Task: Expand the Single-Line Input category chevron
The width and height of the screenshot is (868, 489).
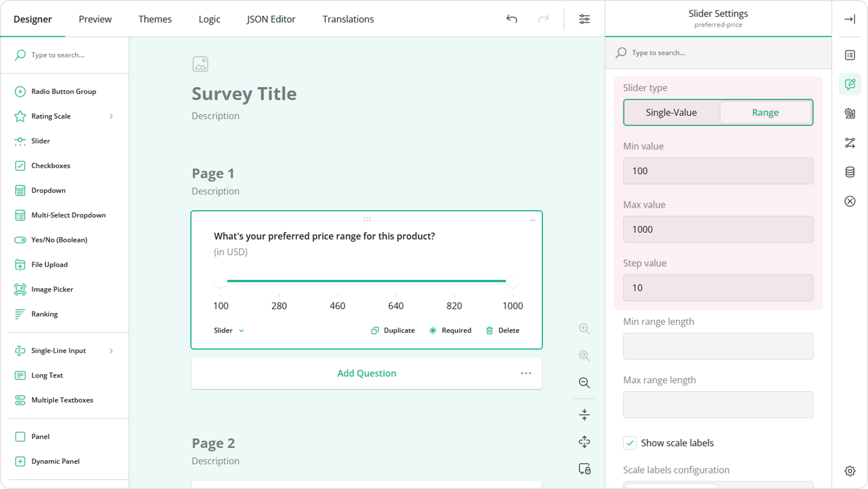Action: [111, 350]
